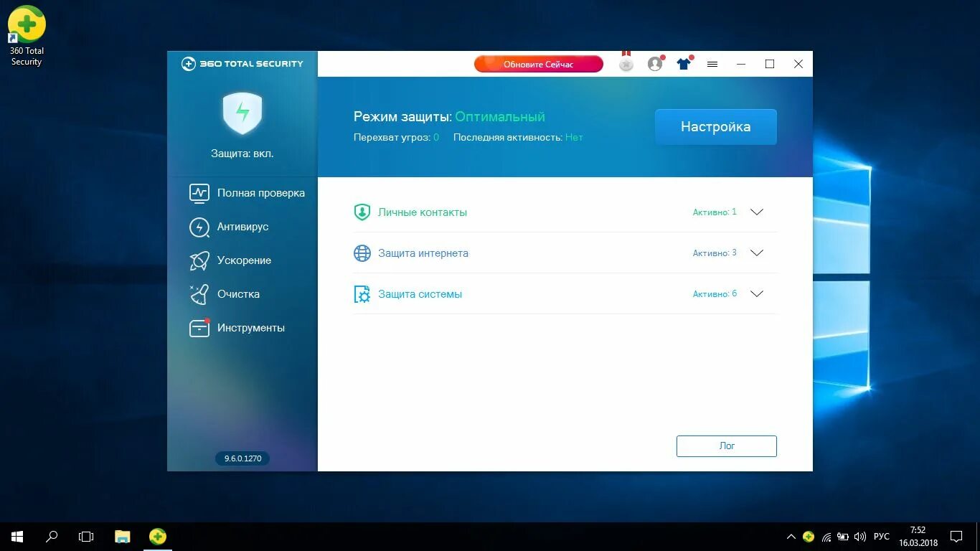Toggle Защита: вкл protection status
The height and width of the screenshot is (551, 980).
pos(242,153)
